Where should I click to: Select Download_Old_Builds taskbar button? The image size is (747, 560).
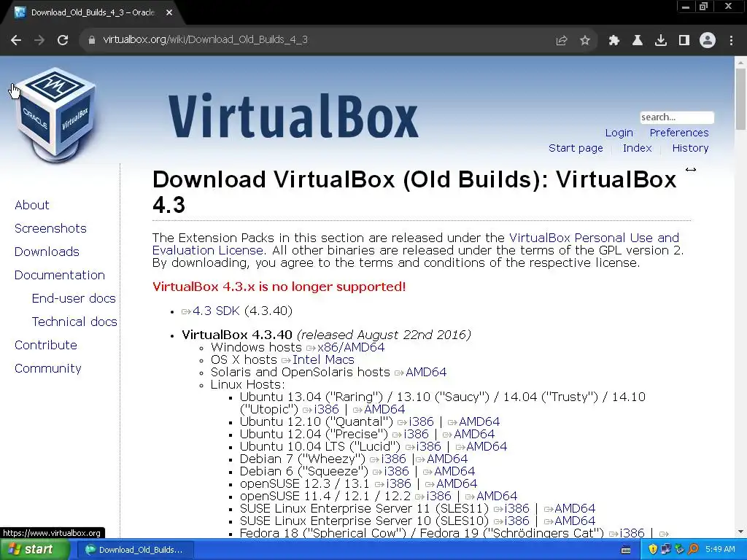[x=135, y=550]
